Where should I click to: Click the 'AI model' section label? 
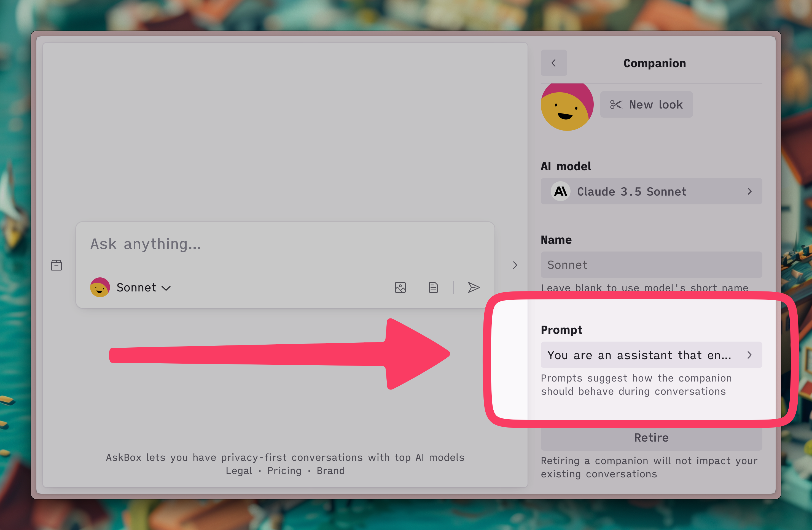click(566, 166)
